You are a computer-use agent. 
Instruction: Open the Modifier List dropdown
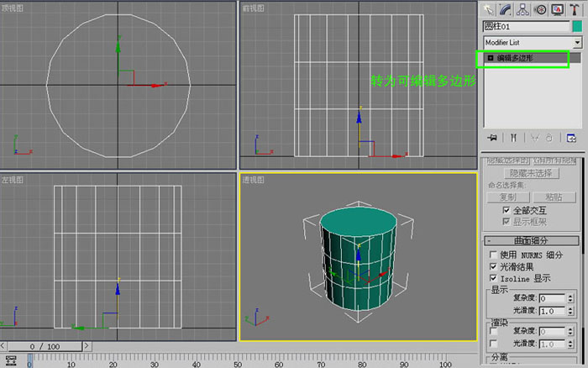[x=533, y=42]
